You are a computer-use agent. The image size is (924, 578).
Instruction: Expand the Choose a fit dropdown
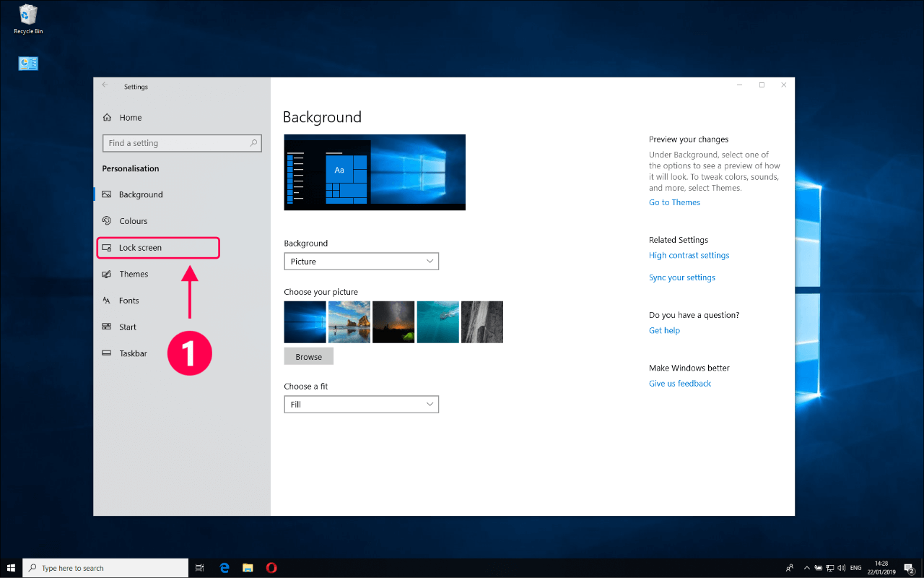coord(361,405)
